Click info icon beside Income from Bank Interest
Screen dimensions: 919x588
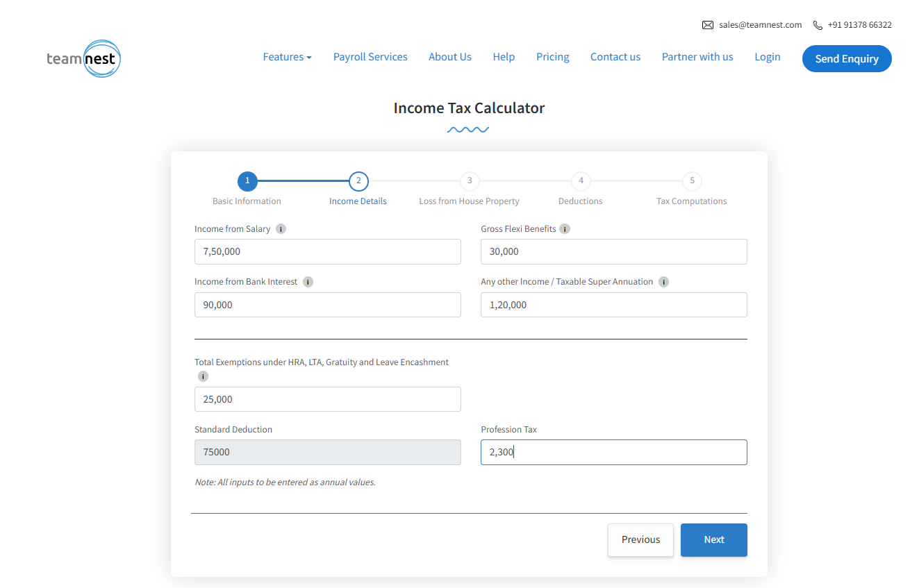[x=308, y=282]
